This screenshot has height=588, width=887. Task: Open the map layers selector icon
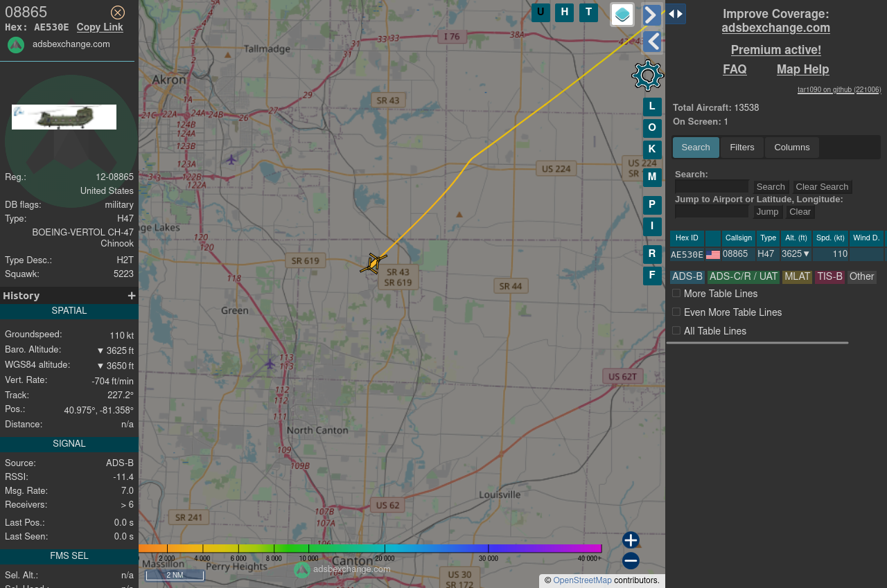coord(622,15)
